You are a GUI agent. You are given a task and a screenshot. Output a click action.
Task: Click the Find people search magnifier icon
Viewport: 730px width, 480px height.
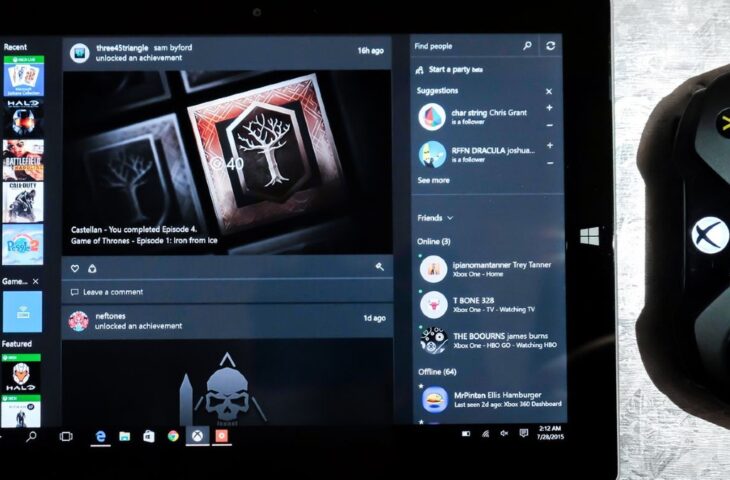click(527, 46)
